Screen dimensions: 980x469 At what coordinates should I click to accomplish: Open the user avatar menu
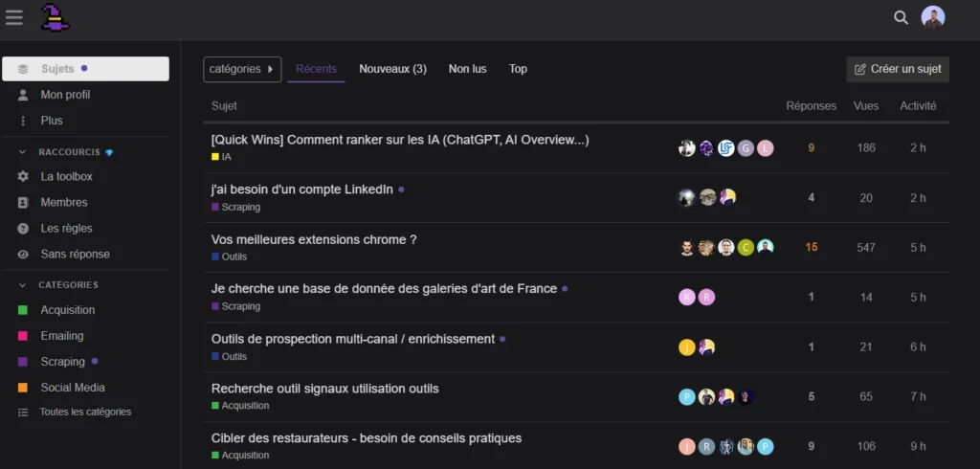[932, 17]
